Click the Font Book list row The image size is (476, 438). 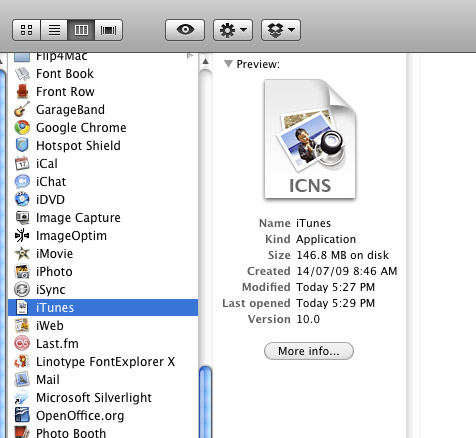tap(103, 74)
